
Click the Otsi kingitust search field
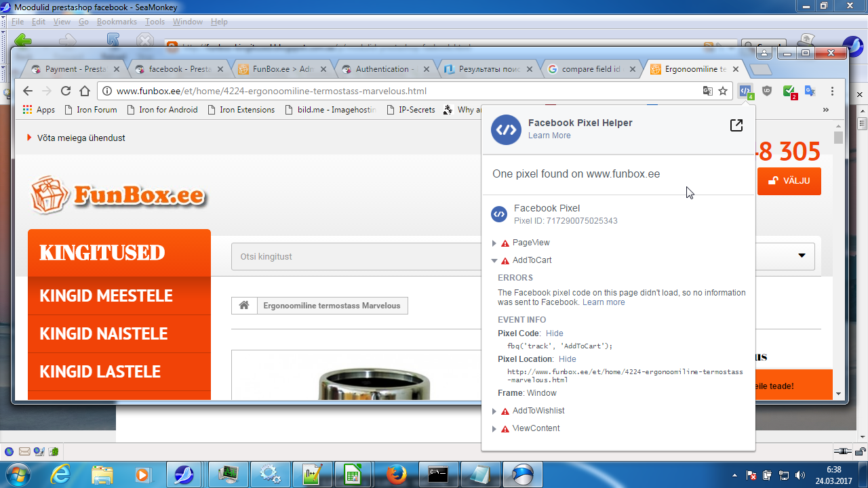coord(356,257)
